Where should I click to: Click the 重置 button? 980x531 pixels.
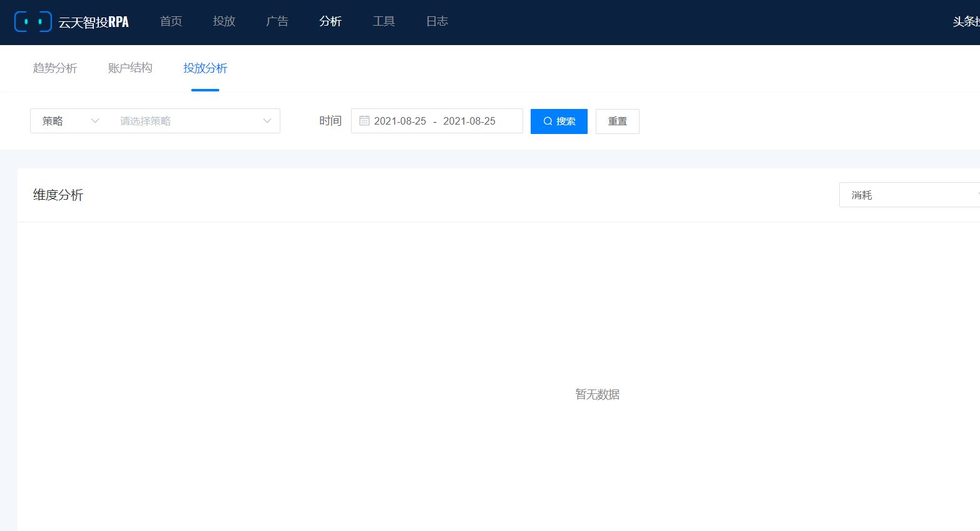tap(618, 121)
